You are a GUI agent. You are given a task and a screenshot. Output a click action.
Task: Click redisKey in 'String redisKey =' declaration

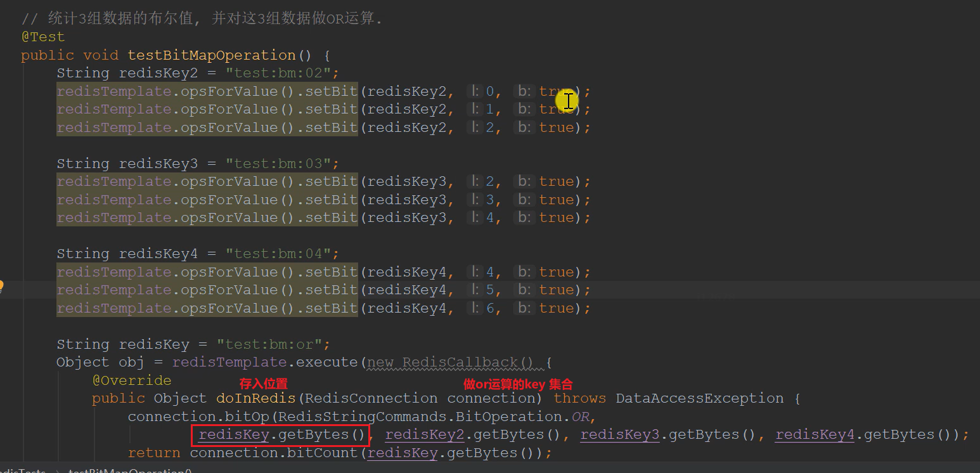(154, 344)
